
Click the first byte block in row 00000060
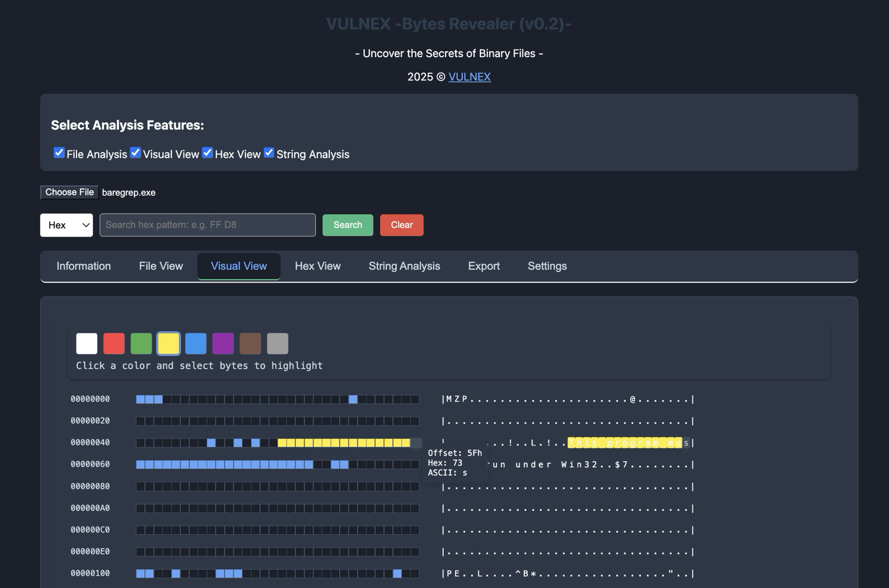[140, 465]
